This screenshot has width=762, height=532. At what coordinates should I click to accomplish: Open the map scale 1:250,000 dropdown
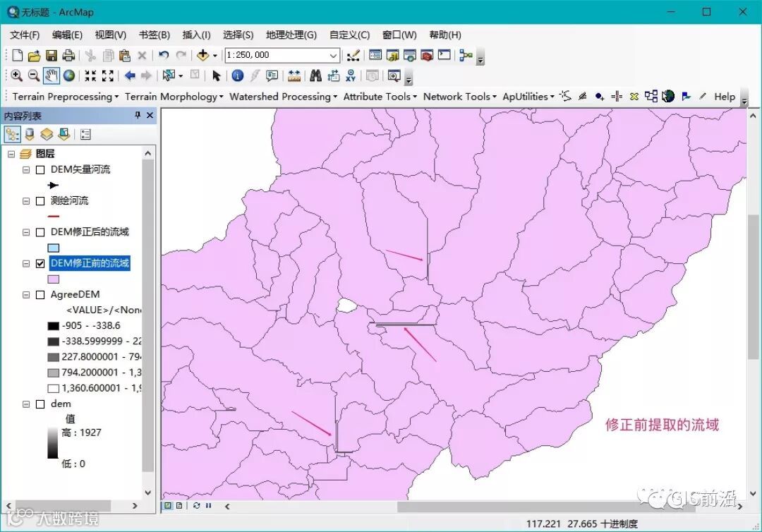[x=333, y=55]
